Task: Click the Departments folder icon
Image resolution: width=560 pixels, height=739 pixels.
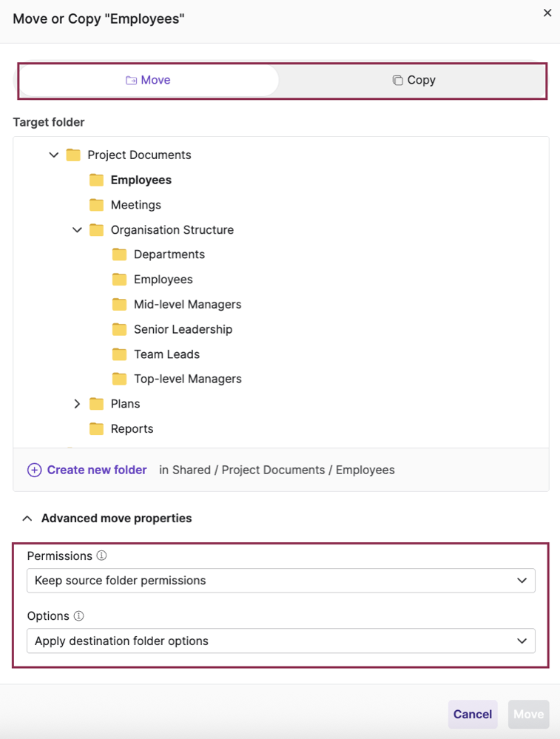Action: point(119,254)
